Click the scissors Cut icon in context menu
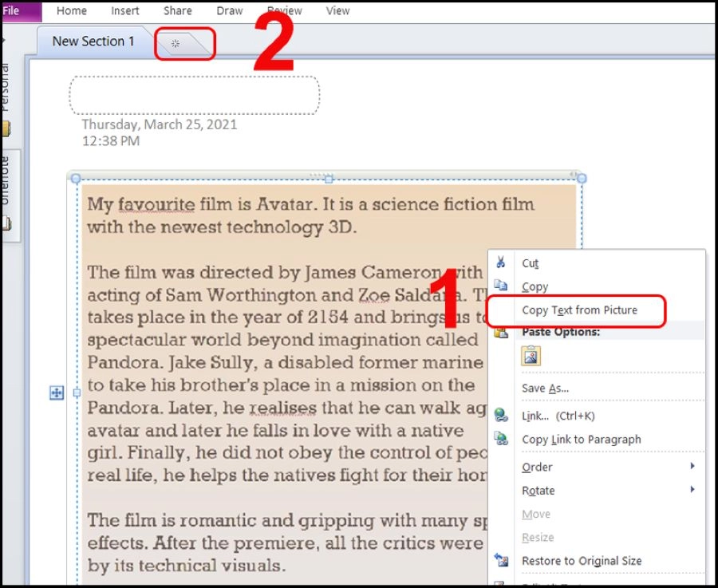The image size is (718, 588). click(x=501, y=262)
